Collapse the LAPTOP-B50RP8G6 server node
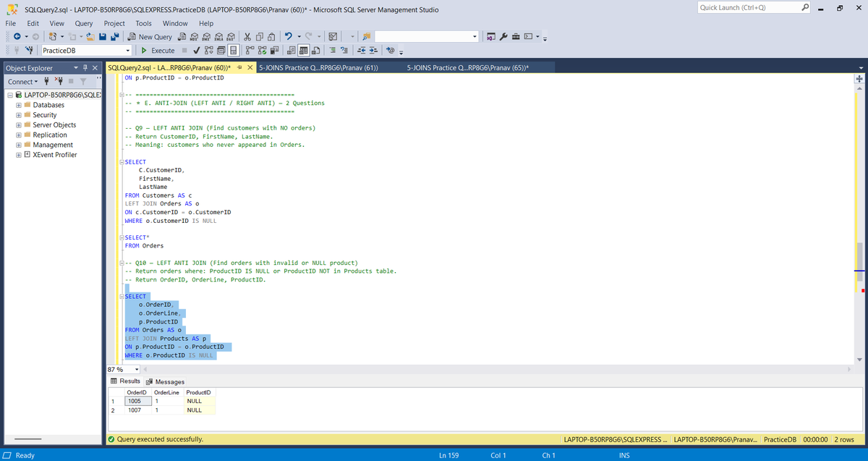 pyautogui.click(x=9, y=95)
